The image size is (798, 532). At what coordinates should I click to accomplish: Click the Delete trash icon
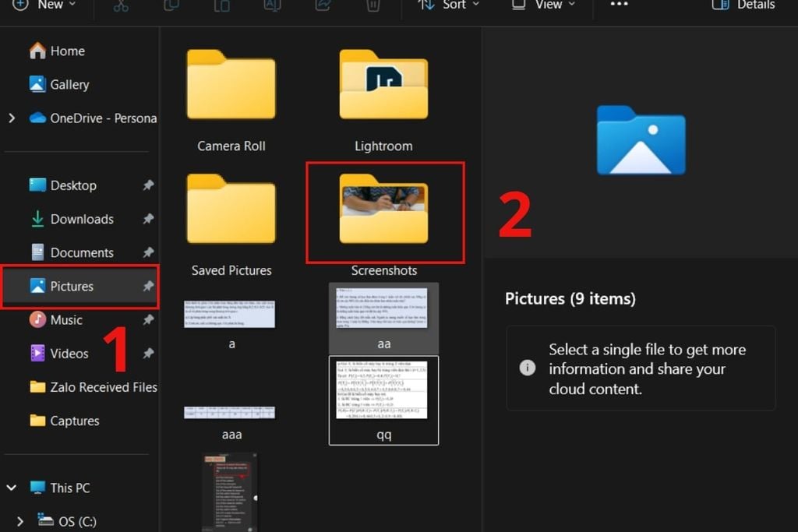(373, 5)
